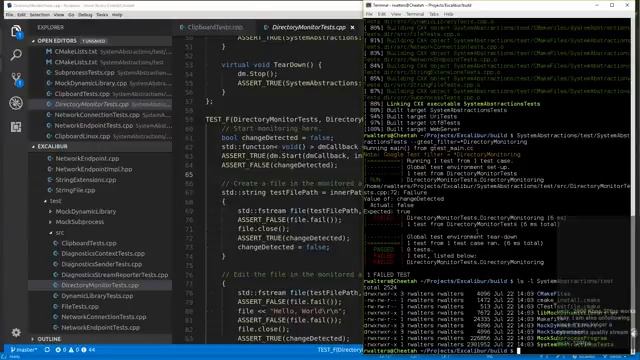Click line number 65 in editor gutter

click(x=189, y=175)
